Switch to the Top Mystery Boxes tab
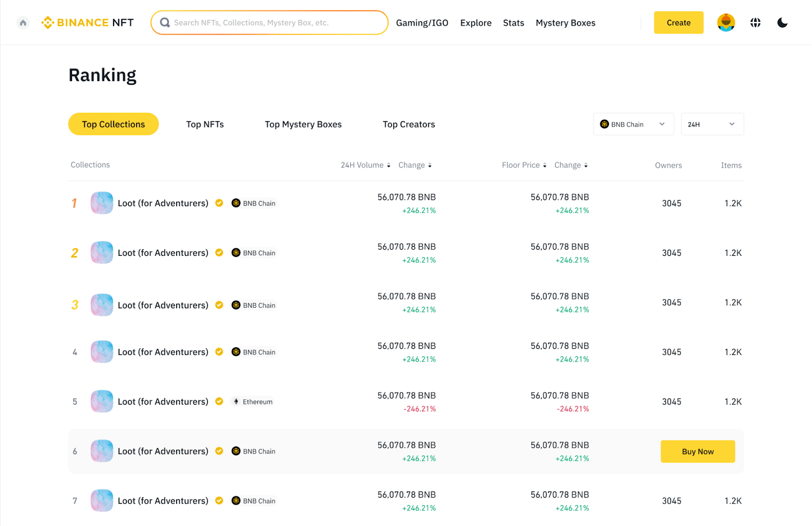 303,124
